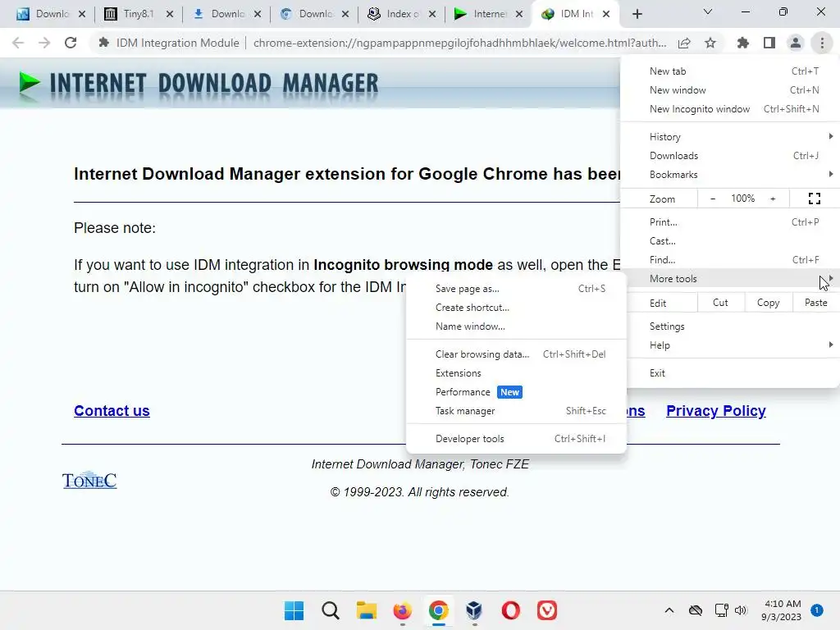Close the Index o tab
840x630 pixels.
432,14
